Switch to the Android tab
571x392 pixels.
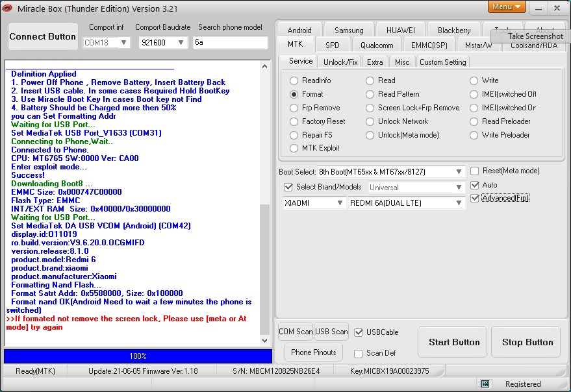point(299,31)
